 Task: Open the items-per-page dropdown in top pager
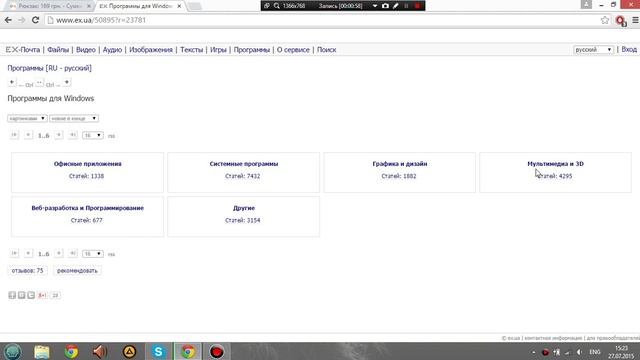[x=93, y=135]
